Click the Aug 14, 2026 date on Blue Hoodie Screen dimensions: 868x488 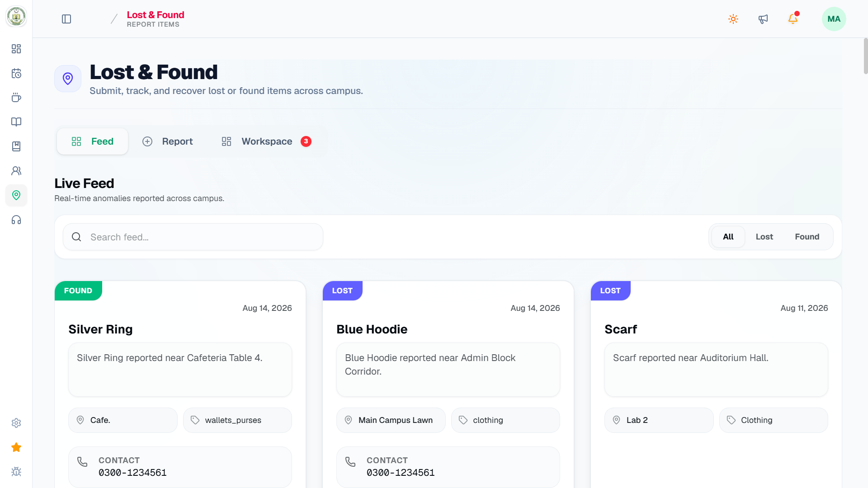pyautogui.click(x=535, y=308)
